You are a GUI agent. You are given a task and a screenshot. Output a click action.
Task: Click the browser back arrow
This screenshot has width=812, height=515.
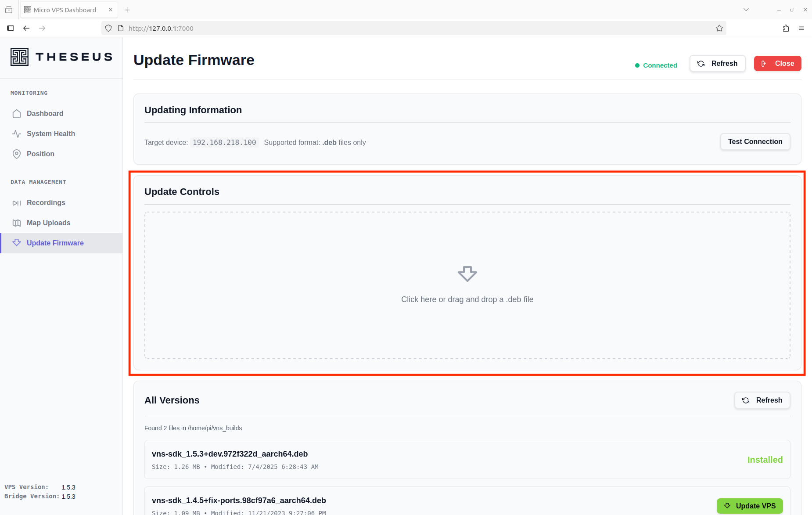pyautogui.click(x=26, y=29)
